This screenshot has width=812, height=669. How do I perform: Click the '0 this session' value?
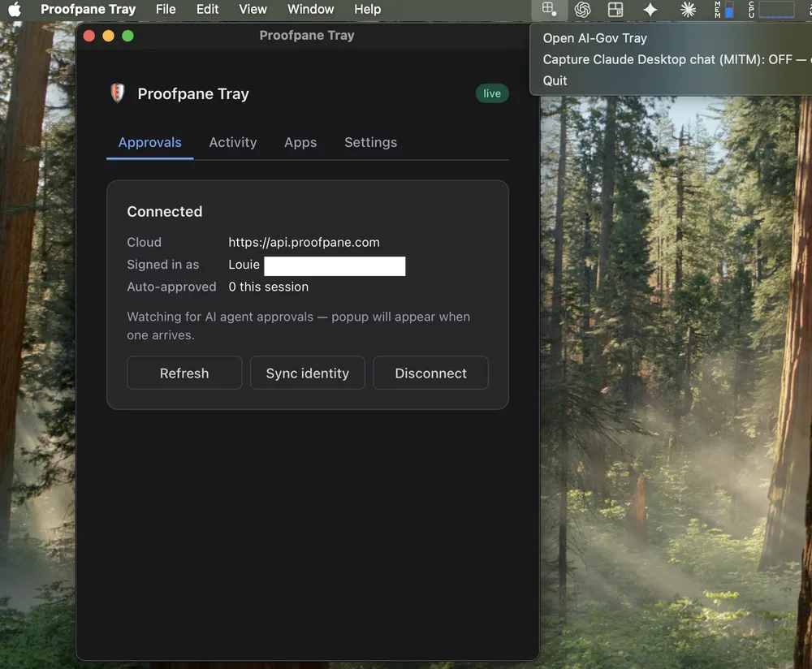pos(268,287)
